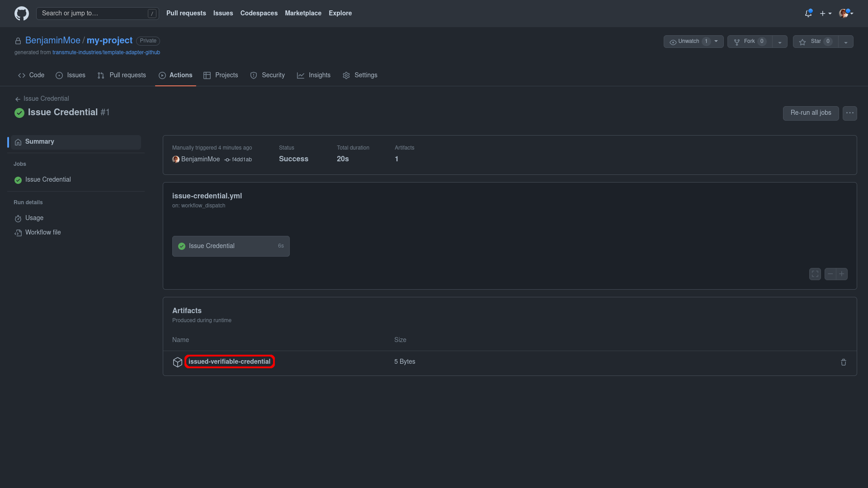Open the notifications bell
This screenshot has height=488, width=868.
(808, 14)
